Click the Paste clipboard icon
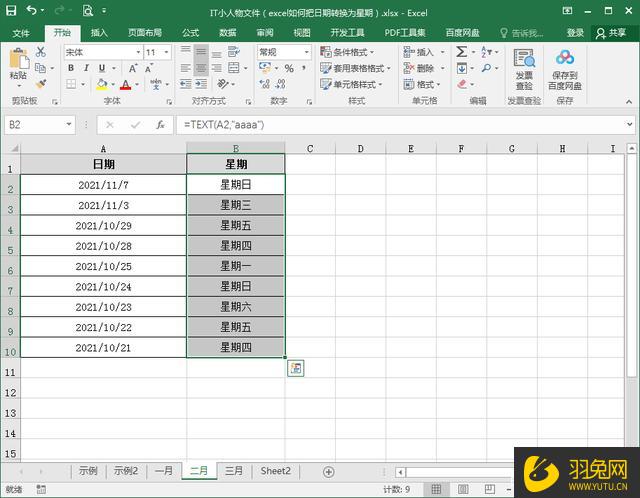The width and height of the screenshot is (640, 498). (x=19, y=58)
